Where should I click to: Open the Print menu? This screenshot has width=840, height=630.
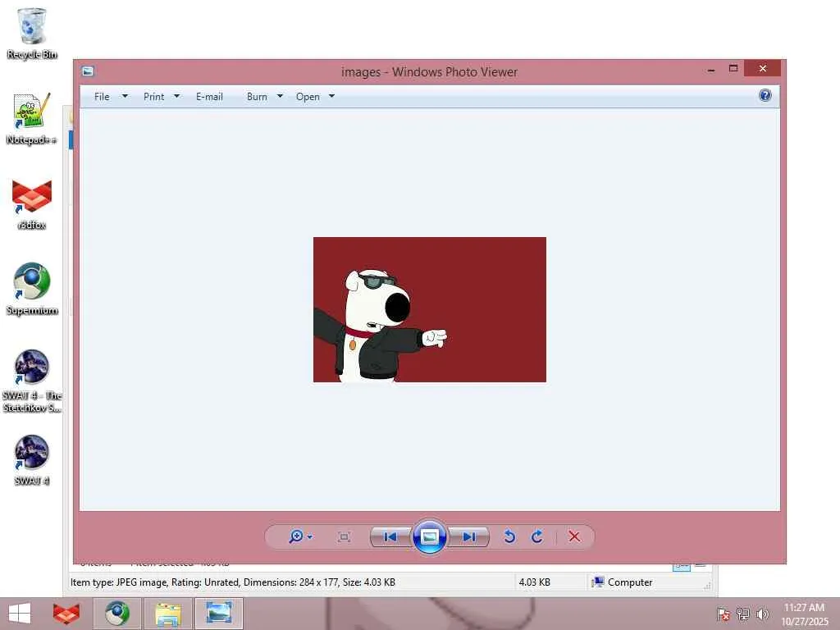point(153,97)
